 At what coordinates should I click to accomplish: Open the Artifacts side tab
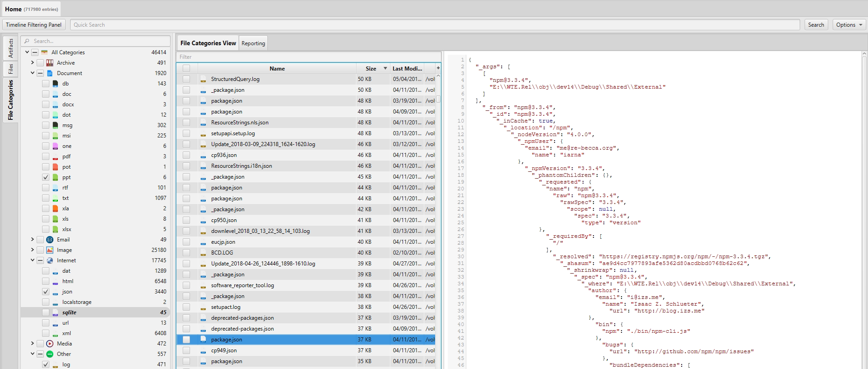(11, 48)
